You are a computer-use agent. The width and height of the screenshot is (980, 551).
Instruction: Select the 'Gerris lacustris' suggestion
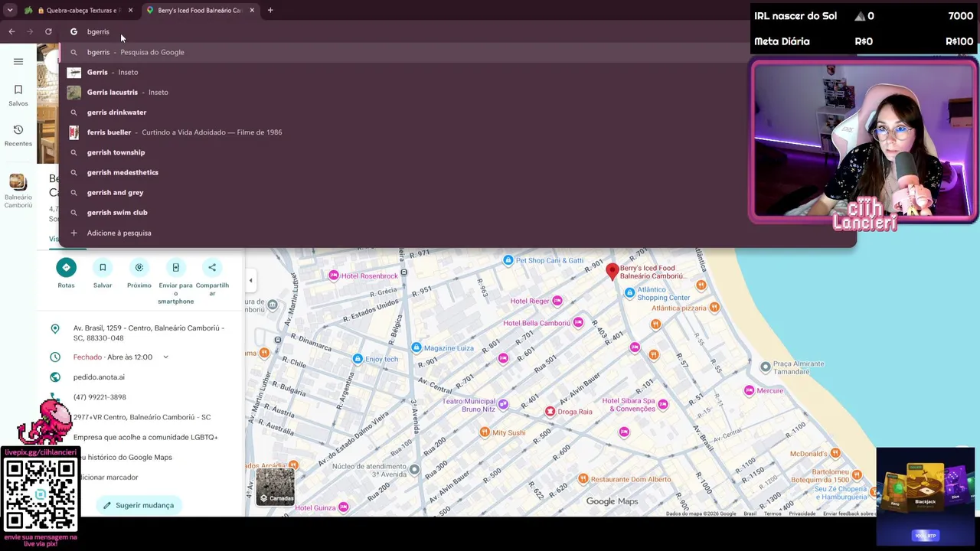457,92
